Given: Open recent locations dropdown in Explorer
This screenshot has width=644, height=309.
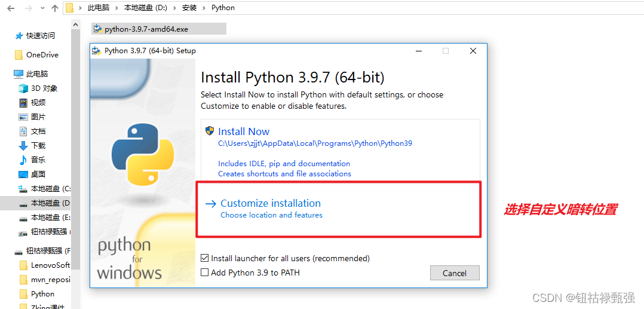Looking at the screenshot, I should click(42, 8).
